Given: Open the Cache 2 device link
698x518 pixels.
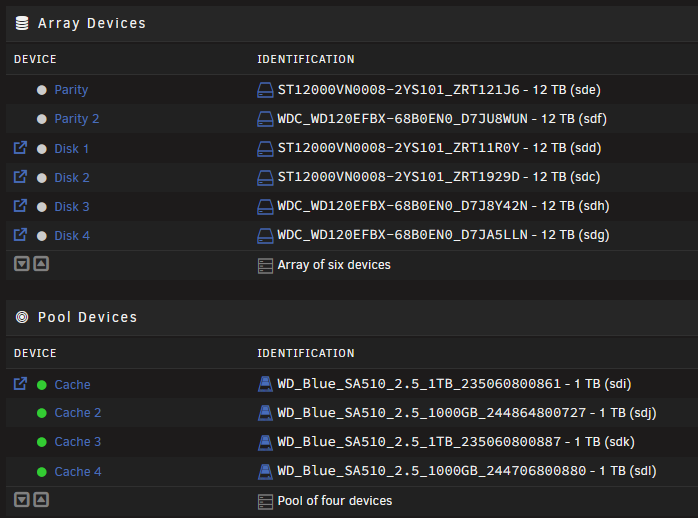Looking at the screenshot, I should (x=77, y=413).
